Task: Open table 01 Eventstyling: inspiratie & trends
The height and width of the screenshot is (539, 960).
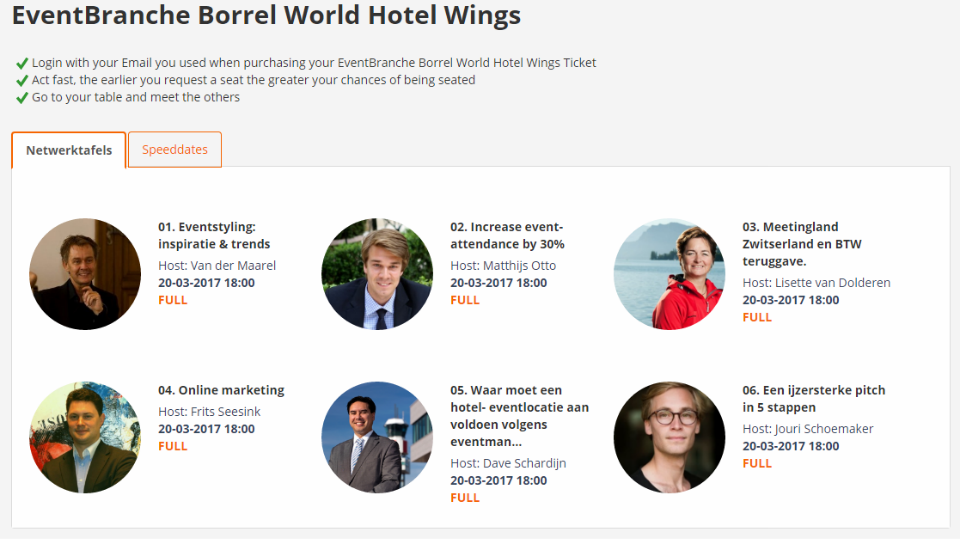Action: click(x=214, y=235)
